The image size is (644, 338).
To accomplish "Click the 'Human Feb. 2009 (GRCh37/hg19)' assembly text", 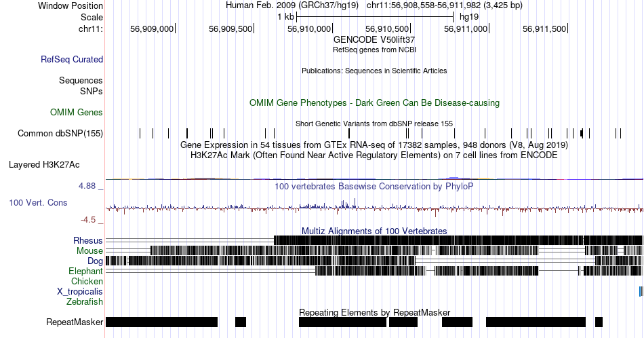I will 292,5.
